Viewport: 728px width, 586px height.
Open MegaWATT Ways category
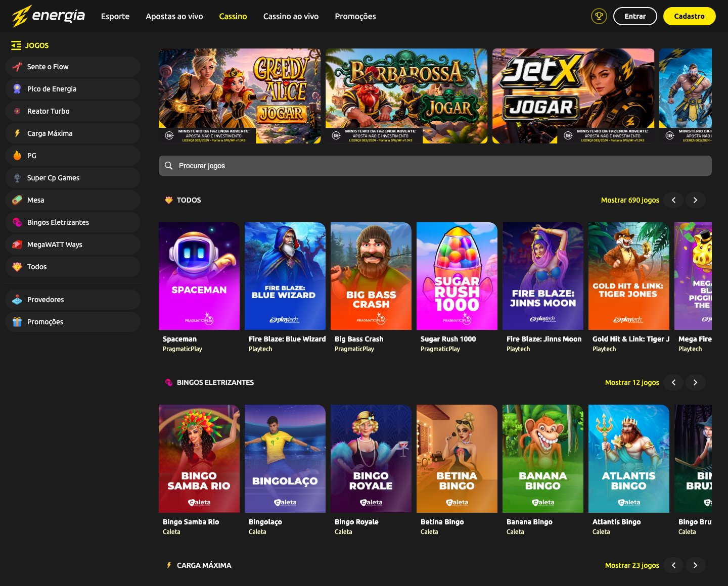73,245
